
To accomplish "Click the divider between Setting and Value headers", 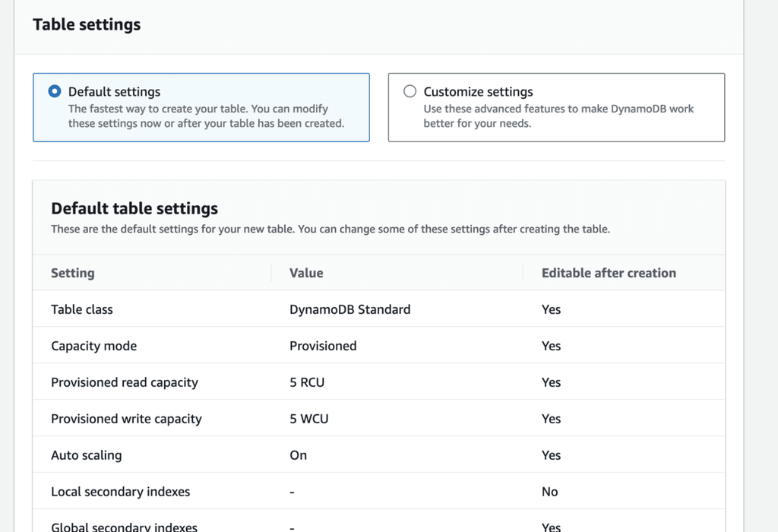I will tap(271, 273).
